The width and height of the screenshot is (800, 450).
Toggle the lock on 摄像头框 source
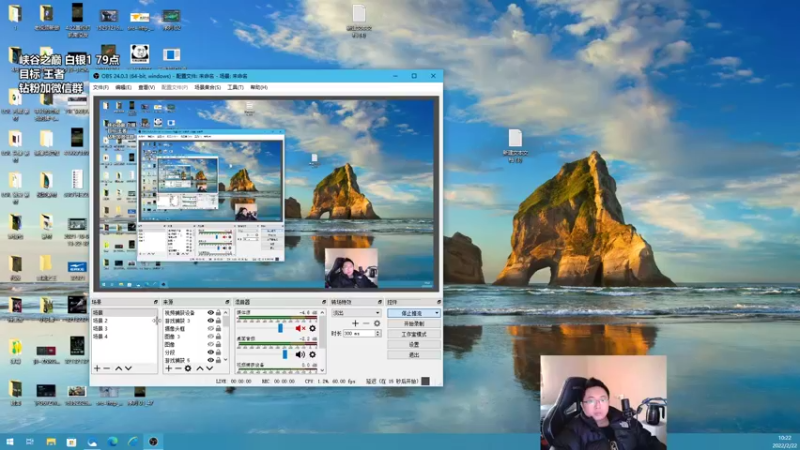(218, 329)
